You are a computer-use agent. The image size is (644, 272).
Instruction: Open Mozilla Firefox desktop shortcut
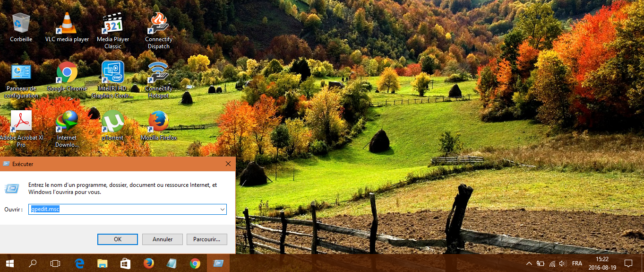pos(159,125)
